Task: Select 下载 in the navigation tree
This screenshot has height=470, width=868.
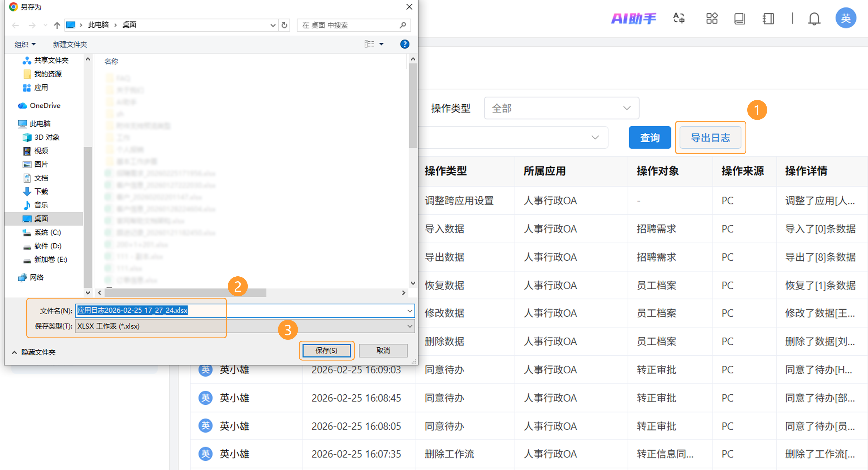Action: tap(41, 192)
